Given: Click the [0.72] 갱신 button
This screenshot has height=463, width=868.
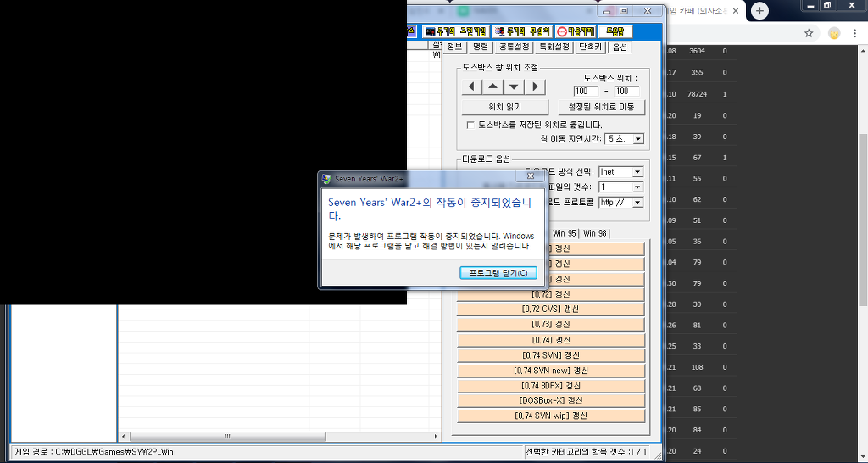Looking at the screenshot, I should [x=551, y=294].
